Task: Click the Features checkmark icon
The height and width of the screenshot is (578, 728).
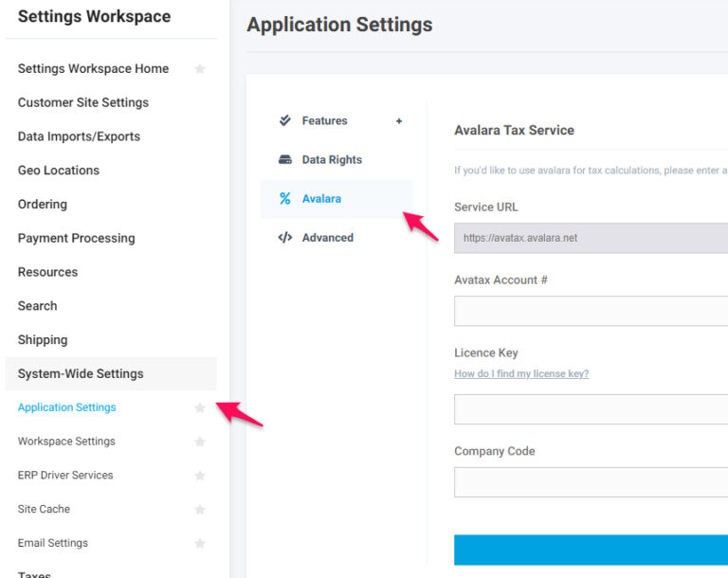Action: click(285, 120)
